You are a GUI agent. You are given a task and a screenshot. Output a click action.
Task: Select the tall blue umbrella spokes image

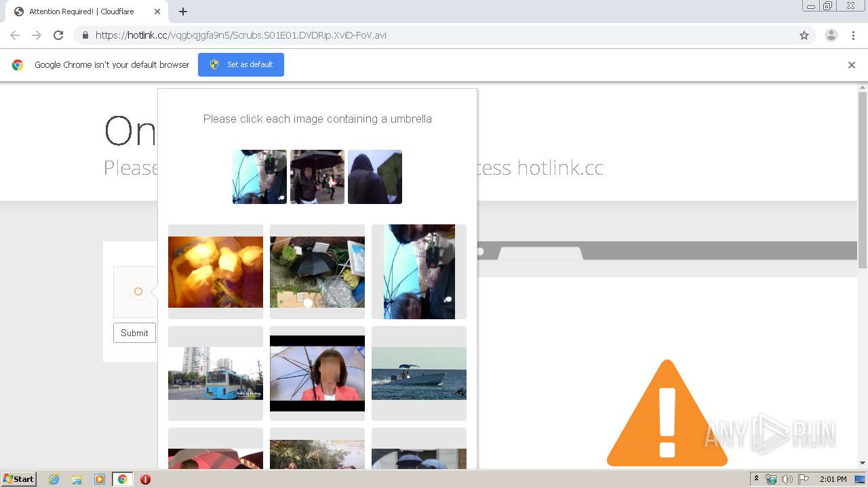(419, 272)
